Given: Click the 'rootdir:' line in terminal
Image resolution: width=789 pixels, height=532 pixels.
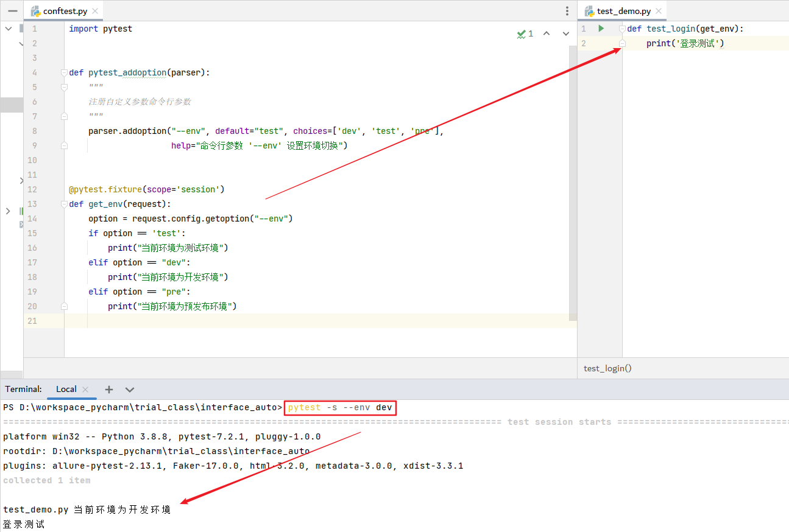Looking at the screenshot, I should click(157, 451).
